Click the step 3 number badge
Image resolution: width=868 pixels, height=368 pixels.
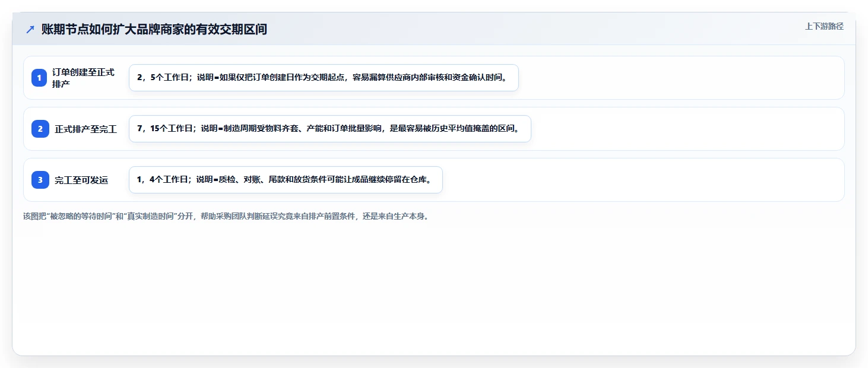coord(40,180)
